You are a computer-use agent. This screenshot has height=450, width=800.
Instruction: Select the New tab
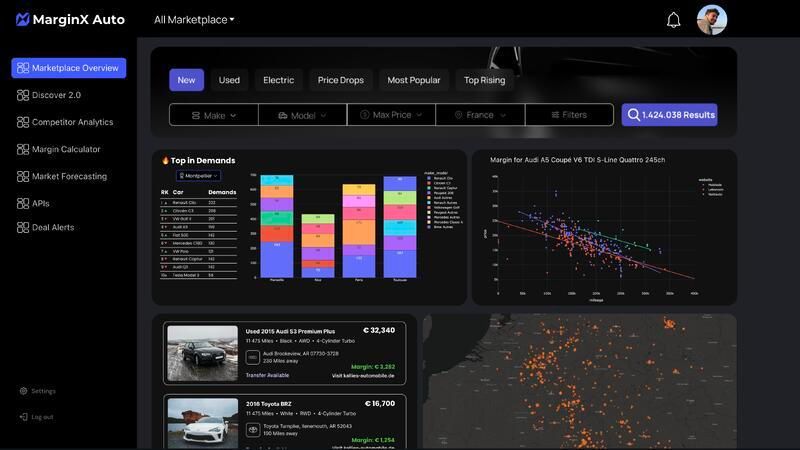pos(186,80)
